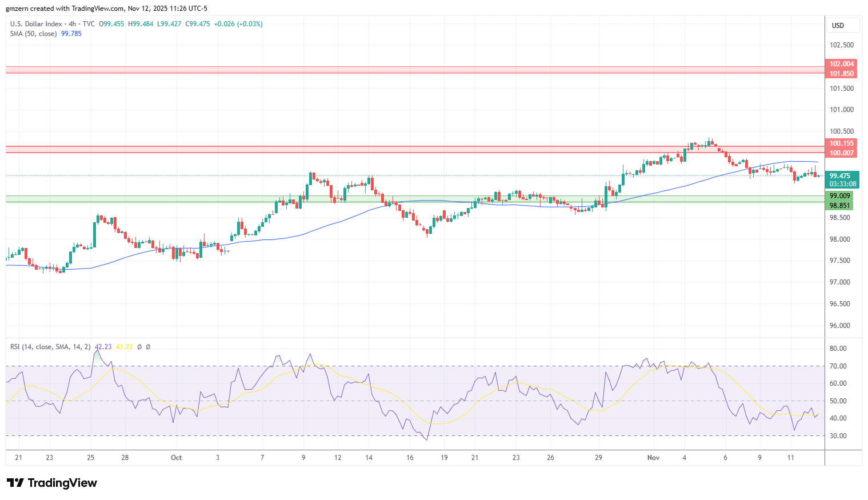
Task: Click the RSI scale value 70.00
Action: [839, 366]
